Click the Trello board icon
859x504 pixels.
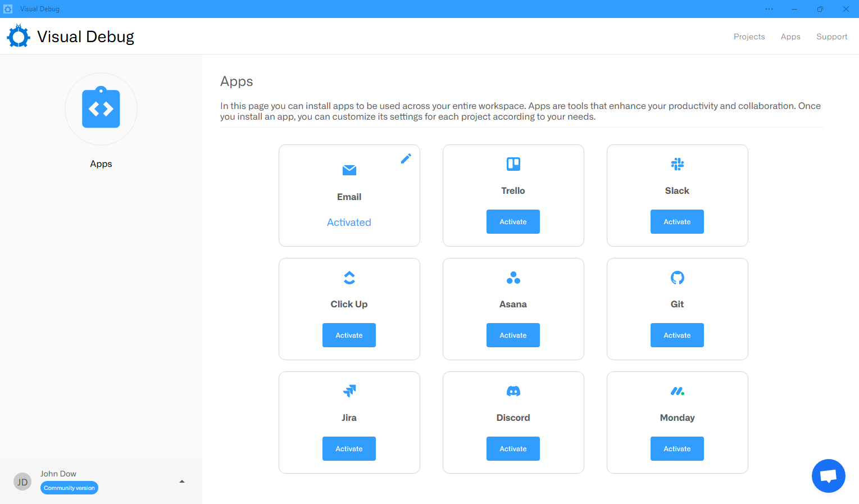tap(513, 164)
